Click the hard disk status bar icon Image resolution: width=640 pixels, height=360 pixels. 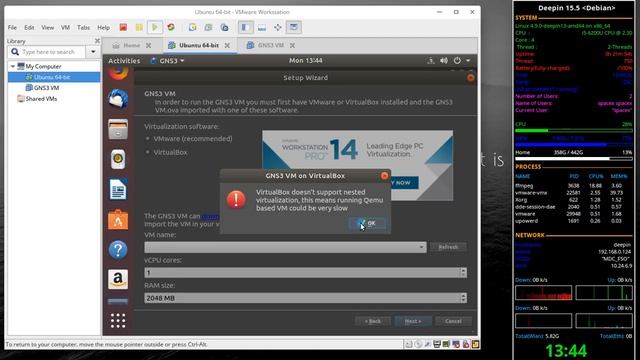point(409,344)
